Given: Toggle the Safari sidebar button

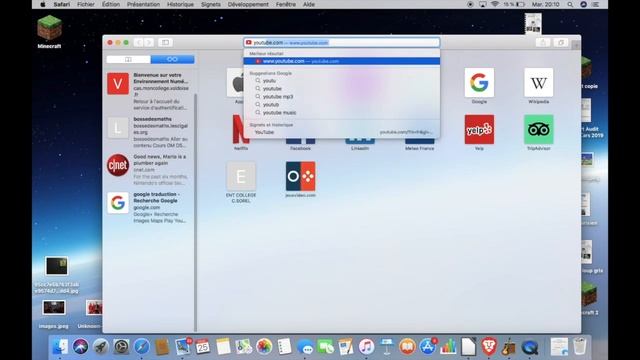Looking at the screenshot, I should coord(165,42).
